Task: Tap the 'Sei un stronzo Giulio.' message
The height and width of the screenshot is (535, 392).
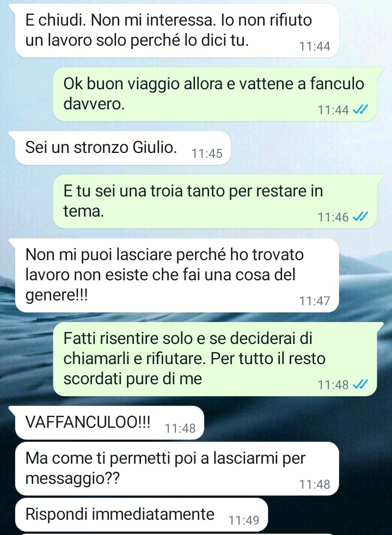Action: [123, 147]
